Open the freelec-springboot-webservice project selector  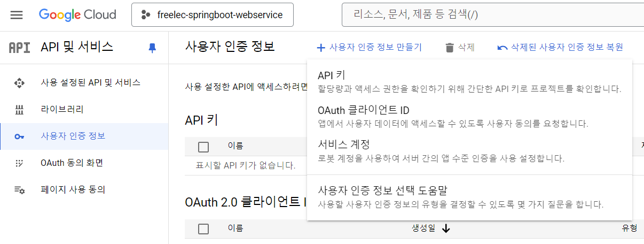click(x=213, y=15)
